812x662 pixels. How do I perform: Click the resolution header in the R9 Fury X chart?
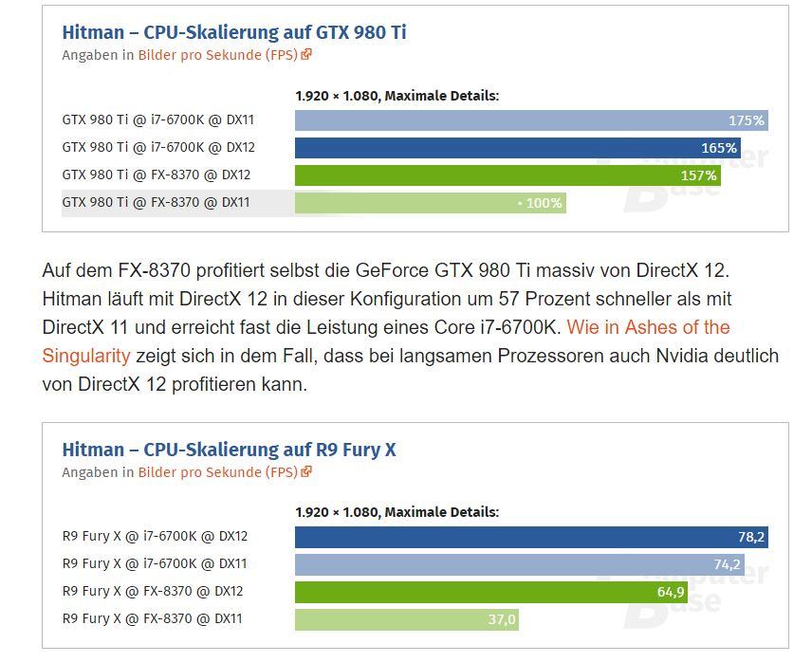[x=397, y=512]
